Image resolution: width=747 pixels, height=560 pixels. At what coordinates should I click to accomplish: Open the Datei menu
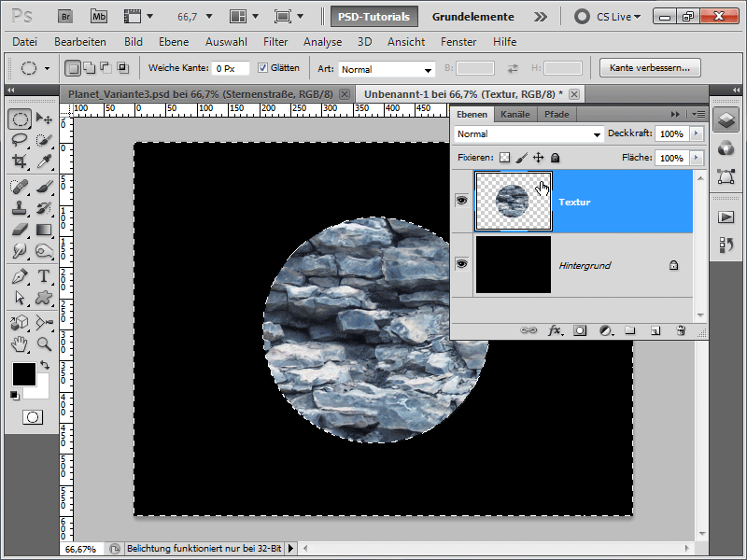pos(25,42)
